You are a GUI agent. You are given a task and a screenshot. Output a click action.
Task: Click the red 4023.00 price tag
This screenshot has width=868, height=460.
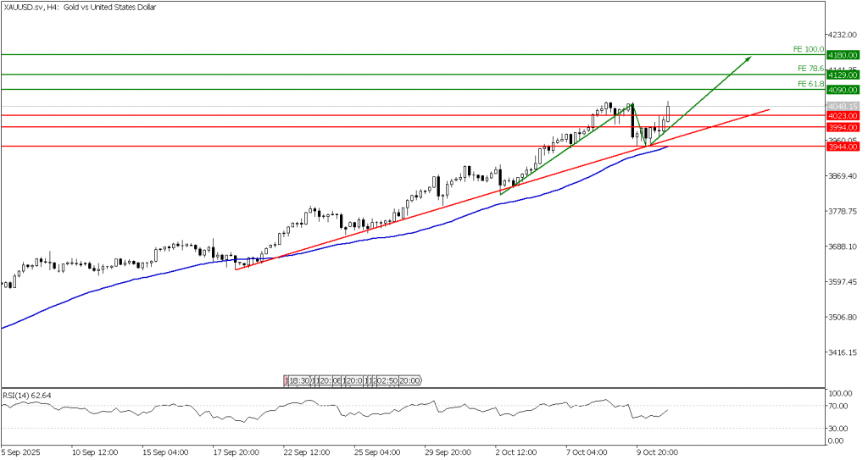click(x=843, y=115)
